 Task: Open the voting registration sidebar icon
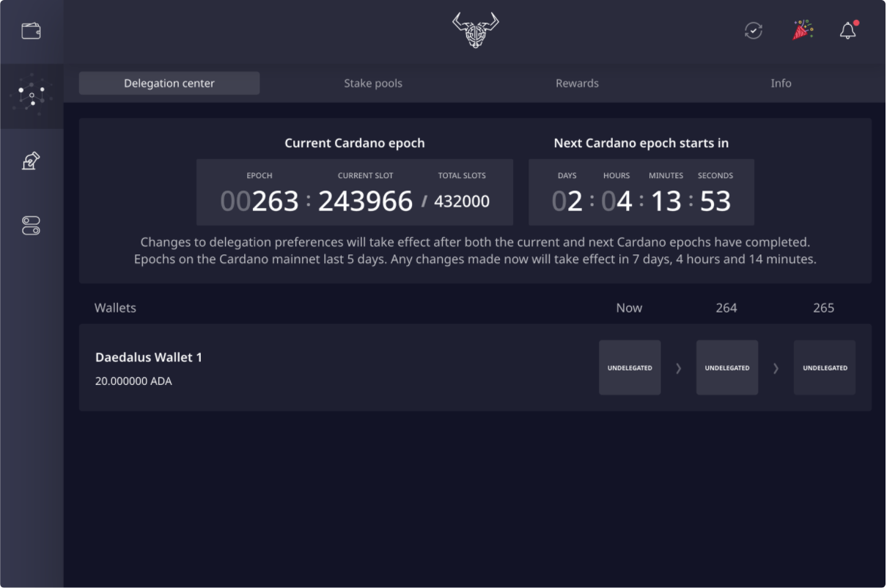click(x=32, y=161)
